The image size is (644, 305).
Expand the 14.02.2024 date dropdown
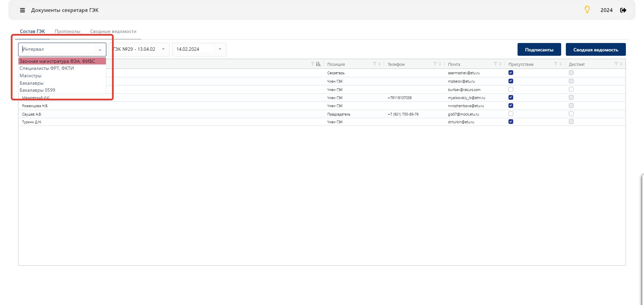[220, 49]
